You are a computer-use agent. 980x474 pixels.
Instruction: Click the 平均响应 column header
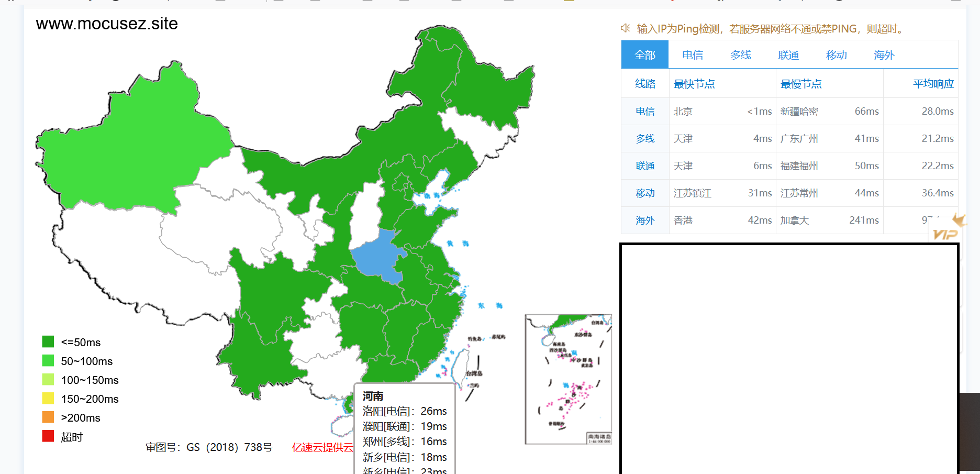[933, 84]
